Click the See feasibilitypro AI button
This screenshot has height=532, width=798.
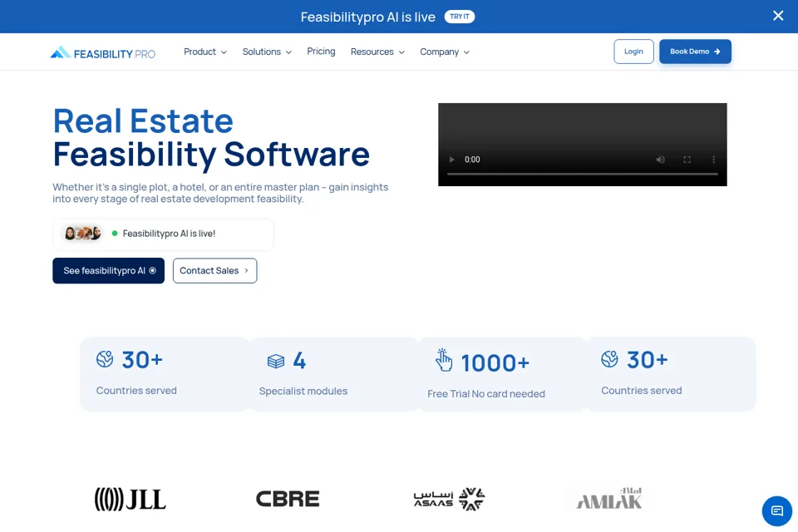(x=108, y=271)
